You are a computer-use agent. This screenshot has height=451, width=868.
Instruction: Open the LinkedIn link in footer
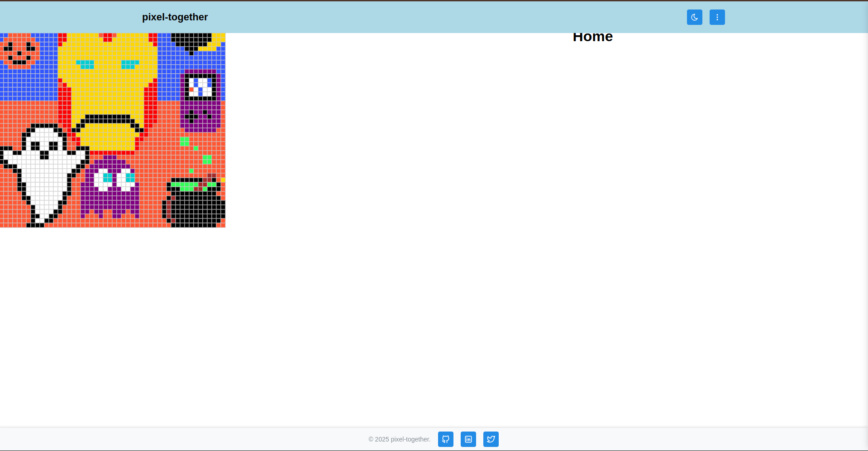point(468,439)
